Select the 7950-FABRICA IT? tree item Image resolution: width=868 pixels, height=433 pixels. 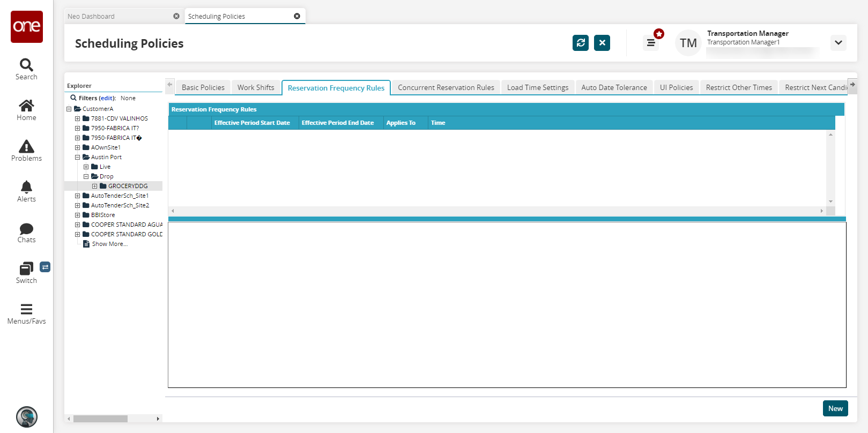[115, 128]
